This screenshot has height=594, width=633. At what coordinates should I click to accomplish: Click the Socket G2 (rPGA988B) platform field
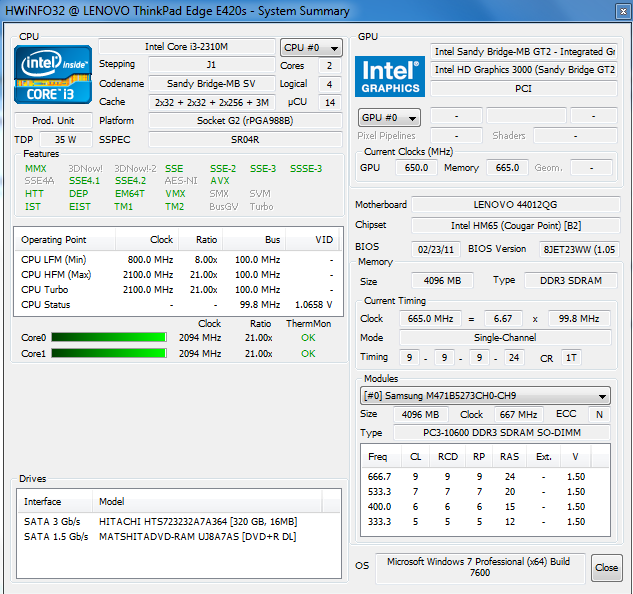point(245,120)
